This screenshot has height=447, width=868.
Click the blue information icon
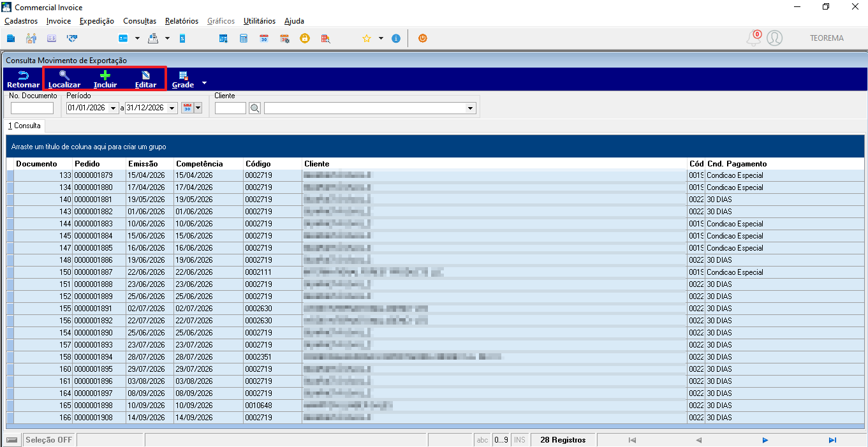(396, 38)
